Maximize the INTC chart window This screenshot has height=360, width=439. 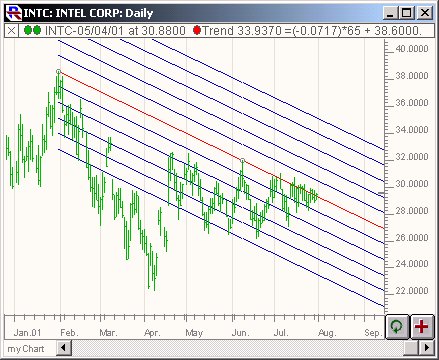click(x=406, y=13)
